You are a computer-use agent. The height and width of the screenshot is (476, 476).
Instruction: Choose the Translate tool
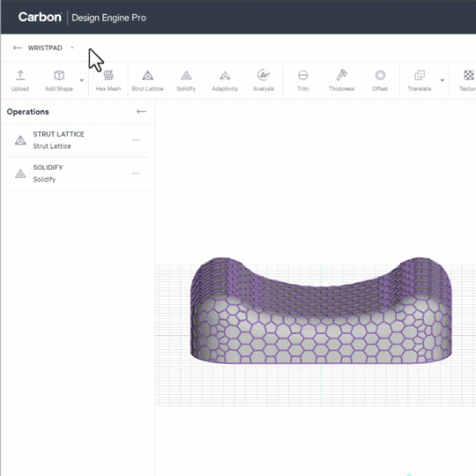click(420, 80)
